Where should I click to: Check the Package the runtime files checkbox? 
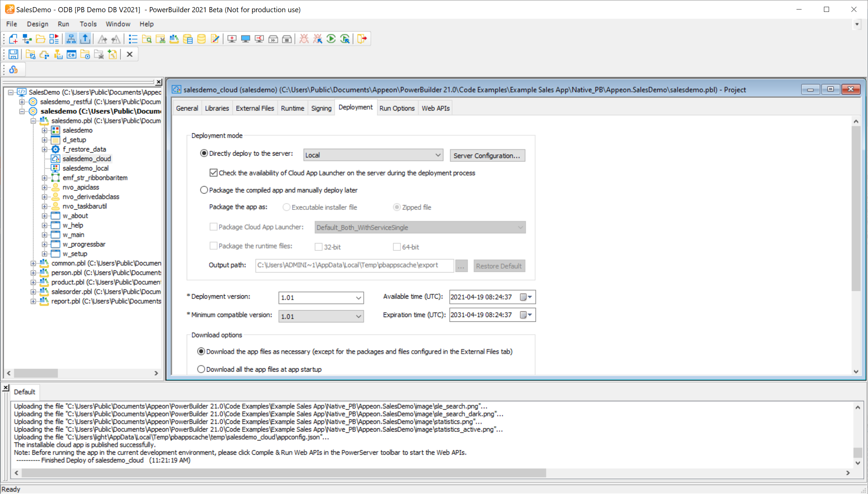tap(213, 245)
